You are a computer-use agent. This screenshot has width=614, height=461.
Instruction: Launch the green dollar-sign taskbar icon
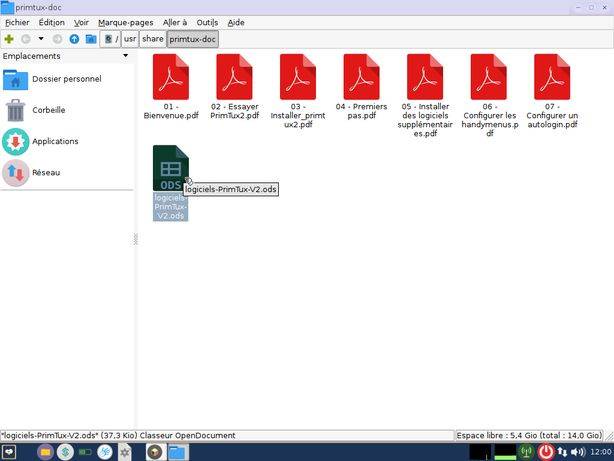(x=65, y=452)
